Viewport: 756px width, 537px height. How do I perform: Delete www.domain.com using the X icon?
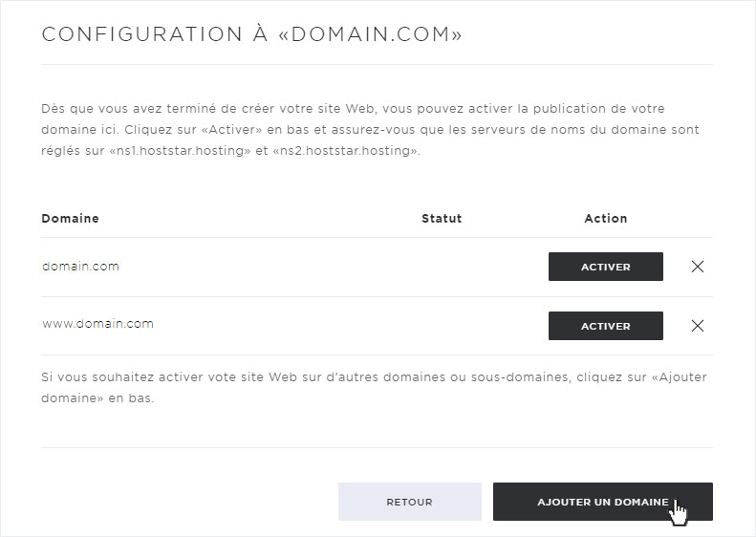[697, 326]
